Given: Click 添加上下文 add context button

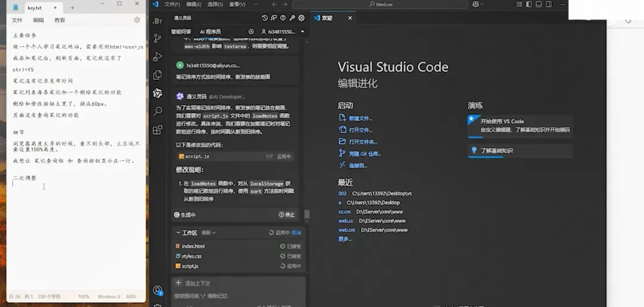Looking at the screenshot, I should tap(193, 283).
